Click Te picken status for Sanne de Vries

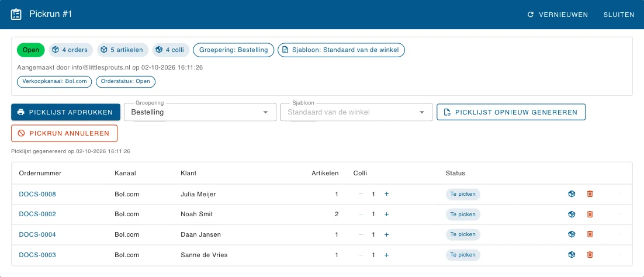tap(463, 255)
